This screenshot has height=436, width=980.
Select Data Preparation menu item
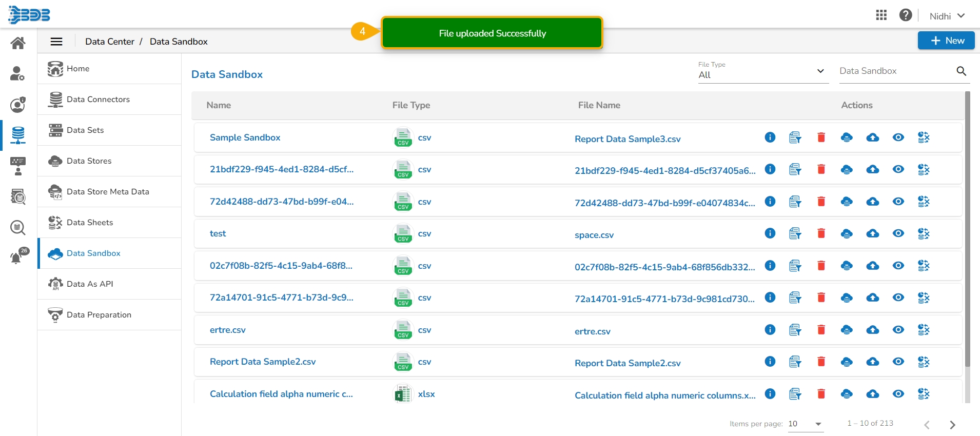coord(99,315)
